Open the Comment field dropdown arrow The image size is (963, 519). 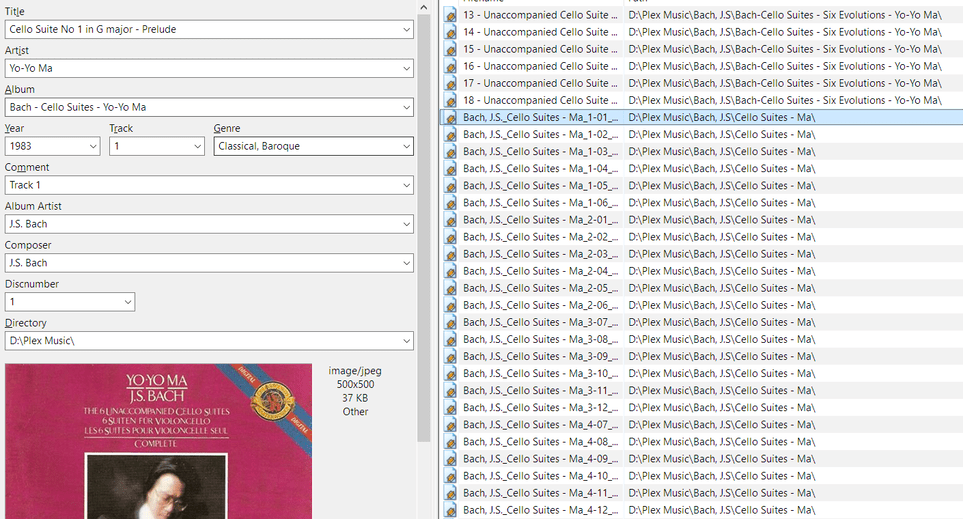[406, 185]
